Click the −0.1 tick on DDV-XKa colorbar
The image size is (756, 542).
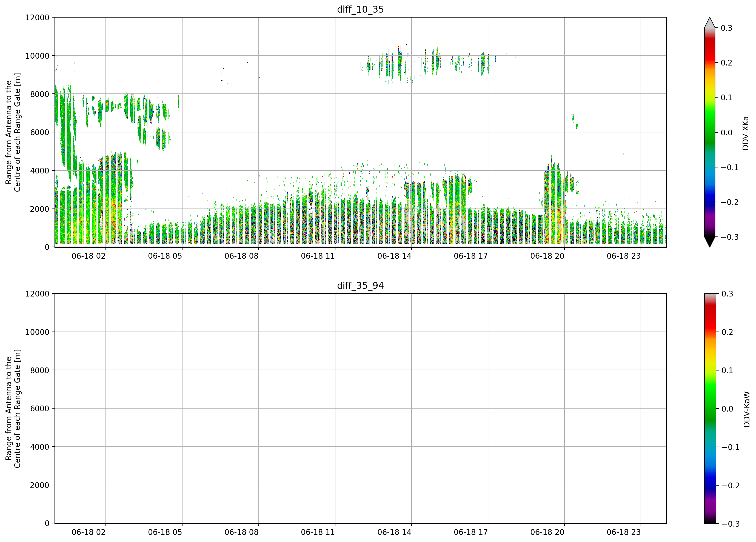730,167
